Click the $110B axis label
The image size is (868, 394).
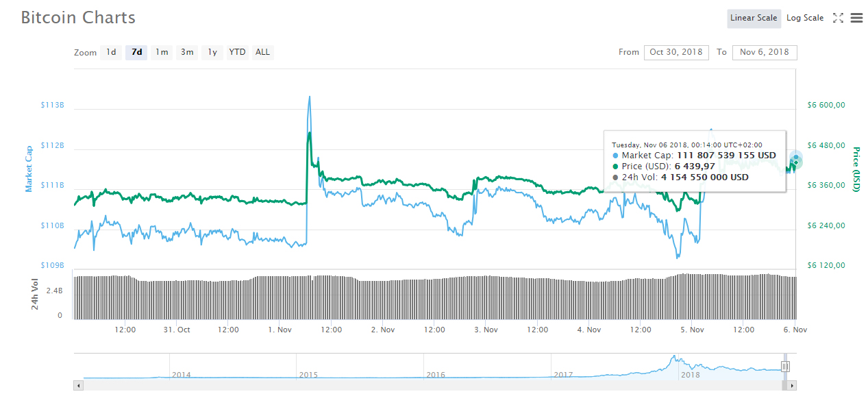(x=52, y=225)
